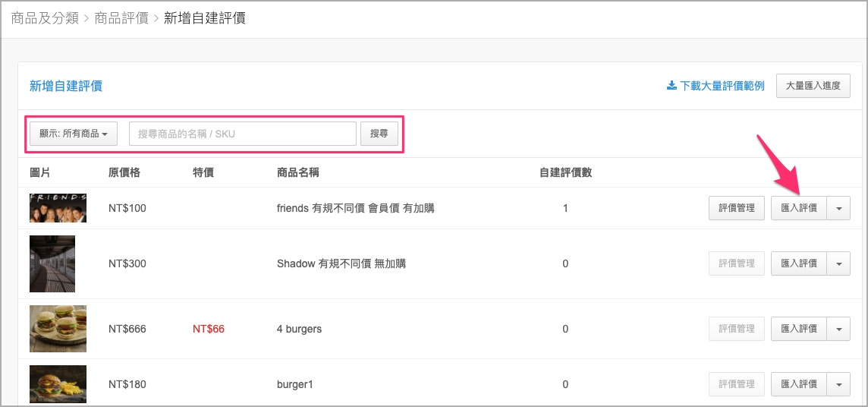Open the 顯示: 所有商品 filter dropdown
The height and width of the screenshot is (407, 868).
[x=74, y=134]
